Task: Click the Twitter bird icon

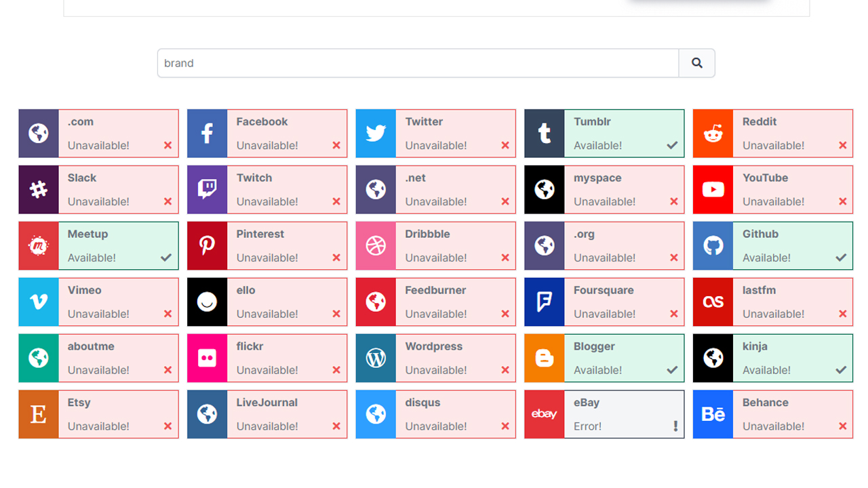Action: [376, 134]
